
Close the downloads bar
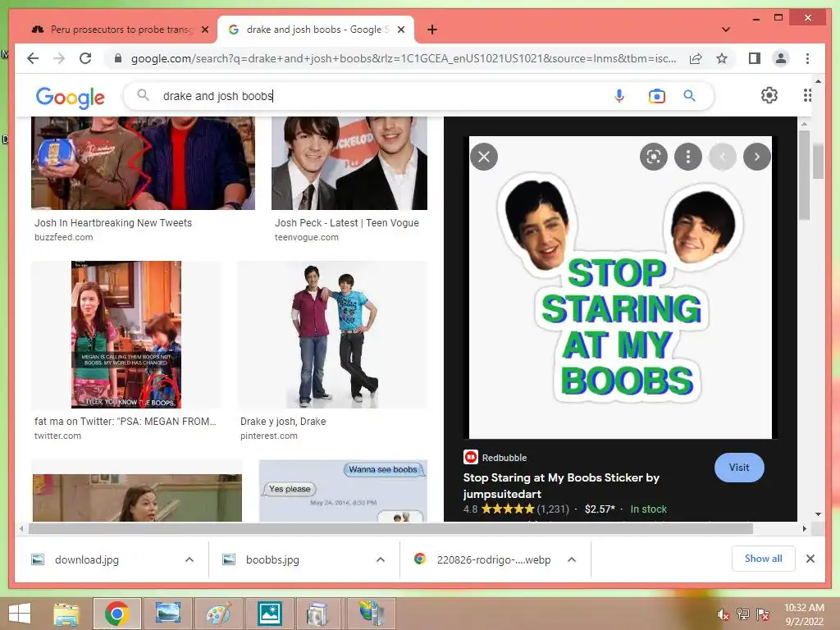click(x=810, y=559)
